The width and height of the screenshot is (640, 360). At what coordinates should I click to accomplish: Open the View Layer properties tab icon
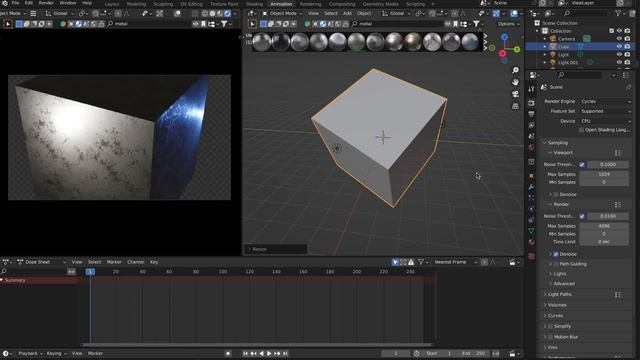531,125
